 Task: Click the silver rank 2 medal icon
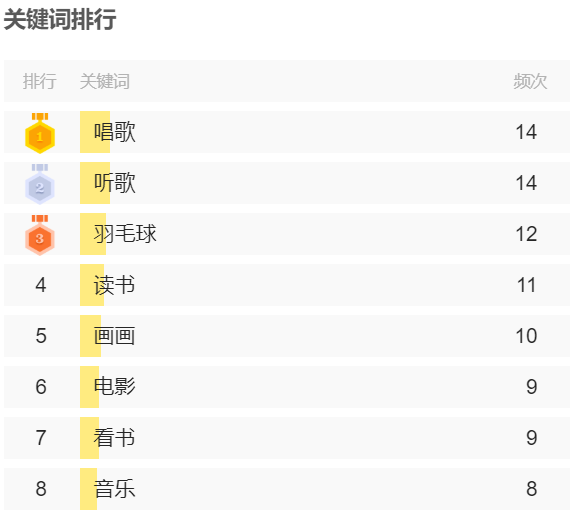pos(40,184)
